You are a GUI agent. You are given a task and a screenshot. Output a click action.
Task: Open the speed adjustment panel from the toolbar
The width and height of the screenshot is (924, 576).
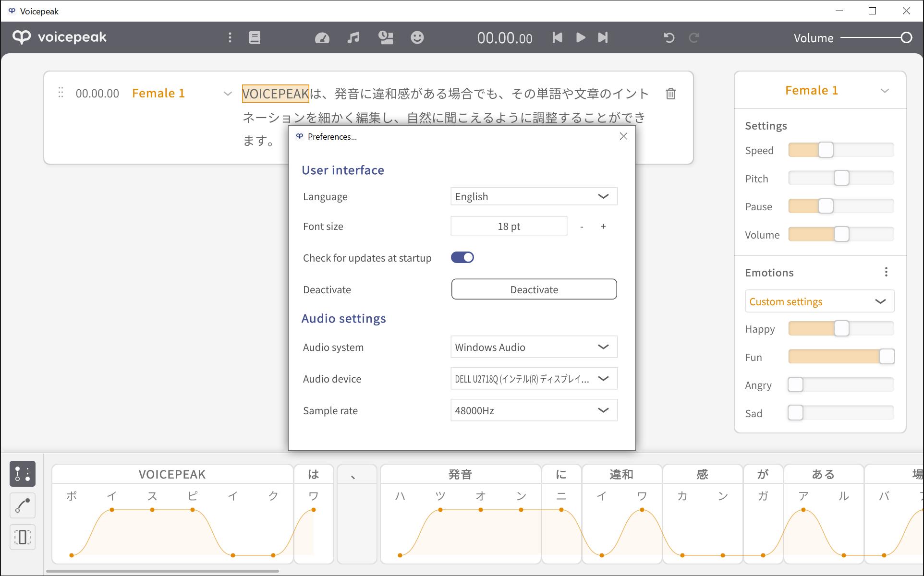(x=322, y=37)
